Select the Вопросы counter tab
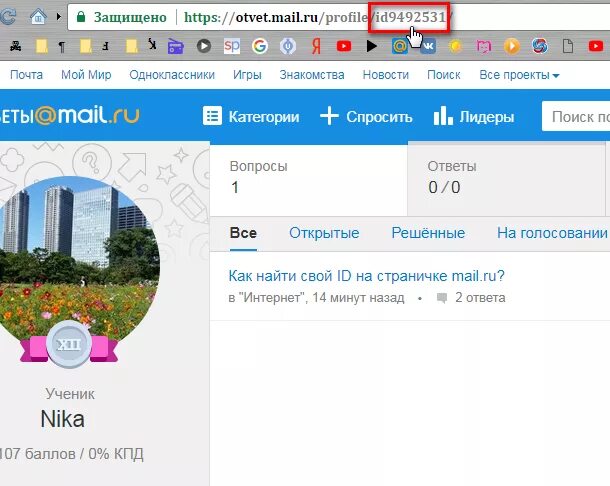 coord(309,179)
